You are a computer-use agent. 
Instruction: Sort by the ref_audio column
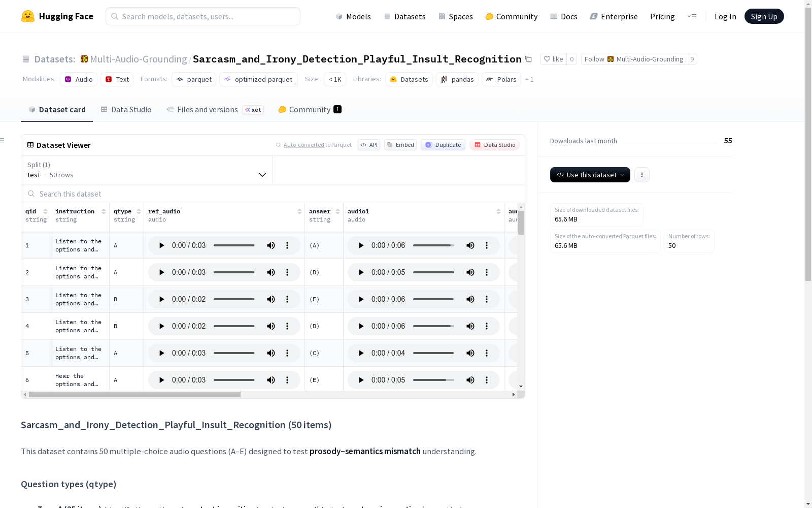(299, 211)
